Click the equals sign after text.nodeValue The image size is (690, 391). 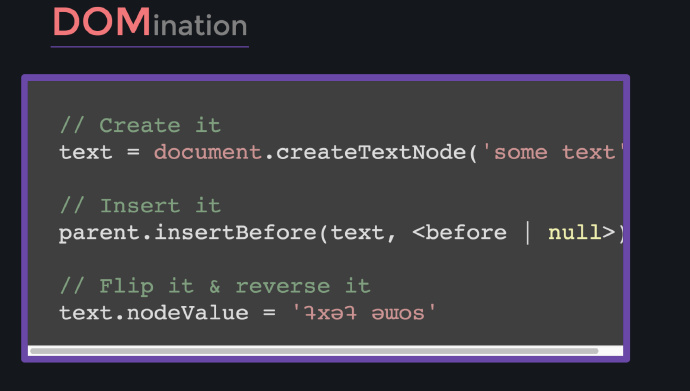pos(269,313)
